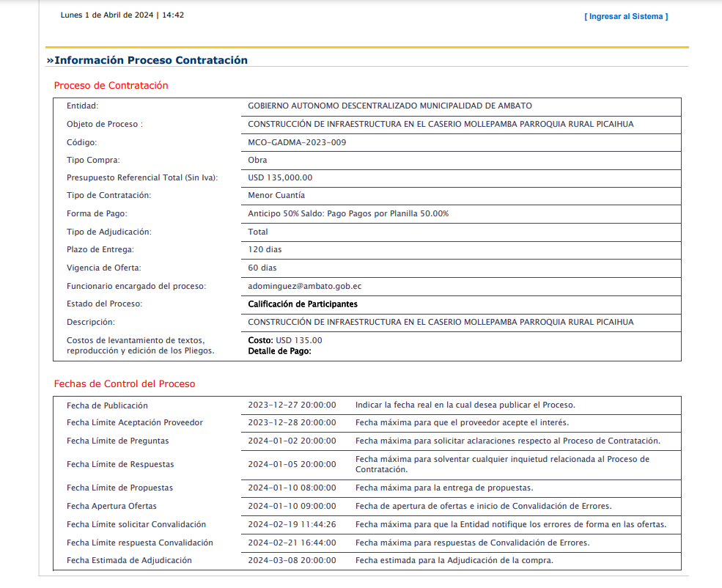Click the Ingresar al Sistema link
Screen dimensions: 722x588
pos(626,16)
